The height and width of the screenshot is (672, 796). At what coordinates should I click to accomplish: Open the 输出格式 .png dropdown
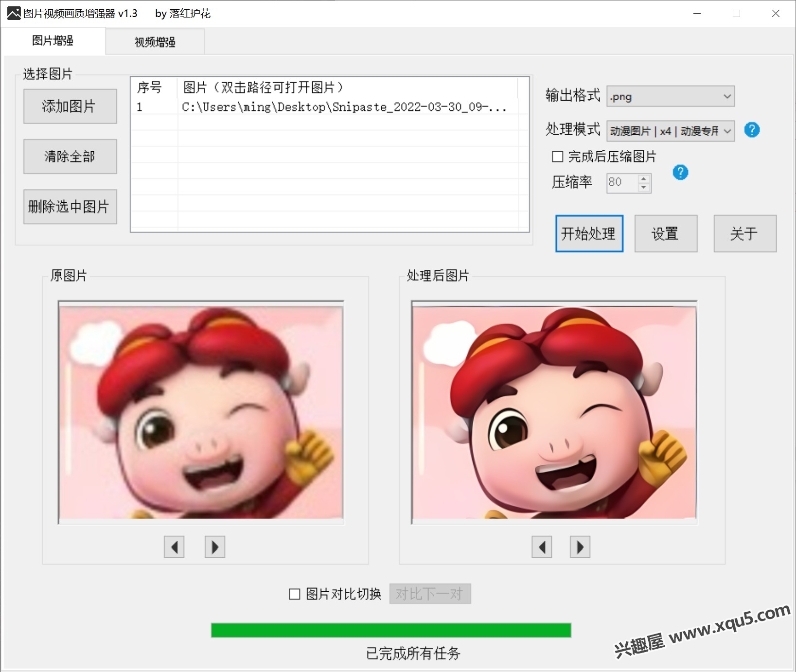[671, 96]
